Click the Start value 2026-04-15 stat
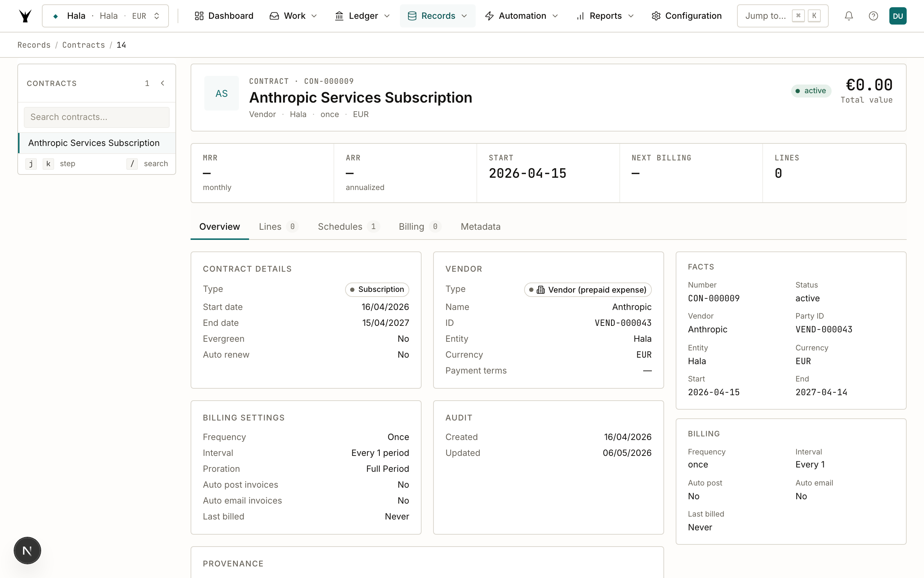 [x=527, y=173]
